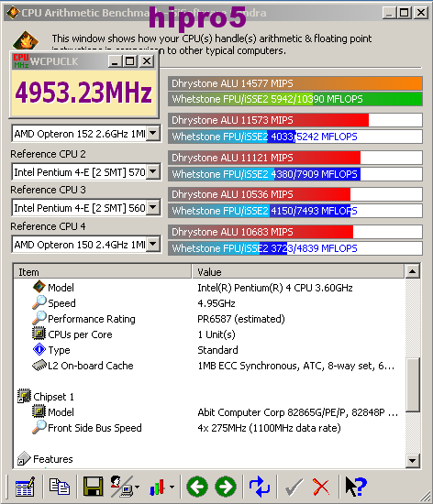
Task: Open the AMD Opteron 152 2.6GHz dropdown
Action: tap(154, 133)
